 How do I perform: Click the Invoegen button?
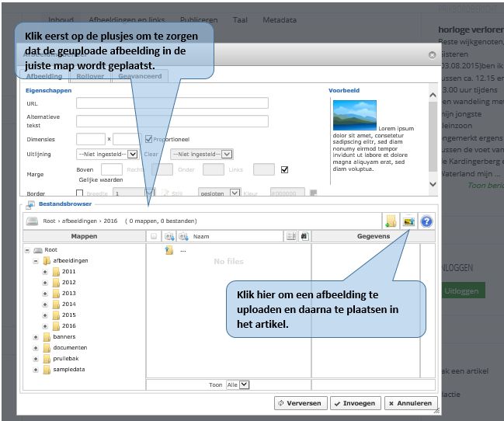click(x=354, y=403)
